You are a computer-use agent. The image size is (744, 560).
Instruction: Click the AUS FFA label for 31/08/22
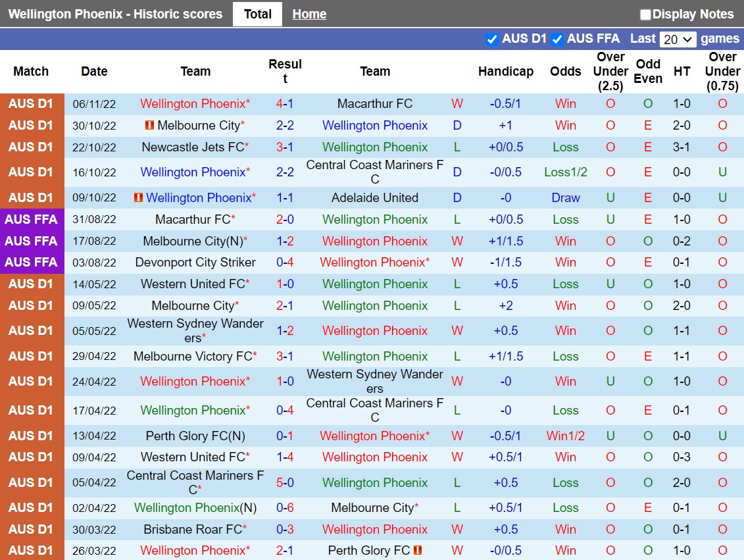click(x=32, y=220)
